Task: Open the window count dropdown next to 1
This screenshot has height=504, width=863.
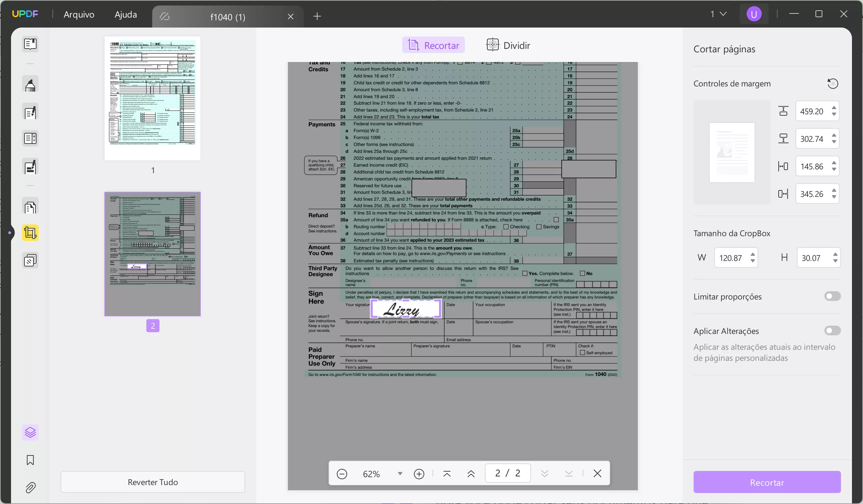Action: (x=723, y=14)
